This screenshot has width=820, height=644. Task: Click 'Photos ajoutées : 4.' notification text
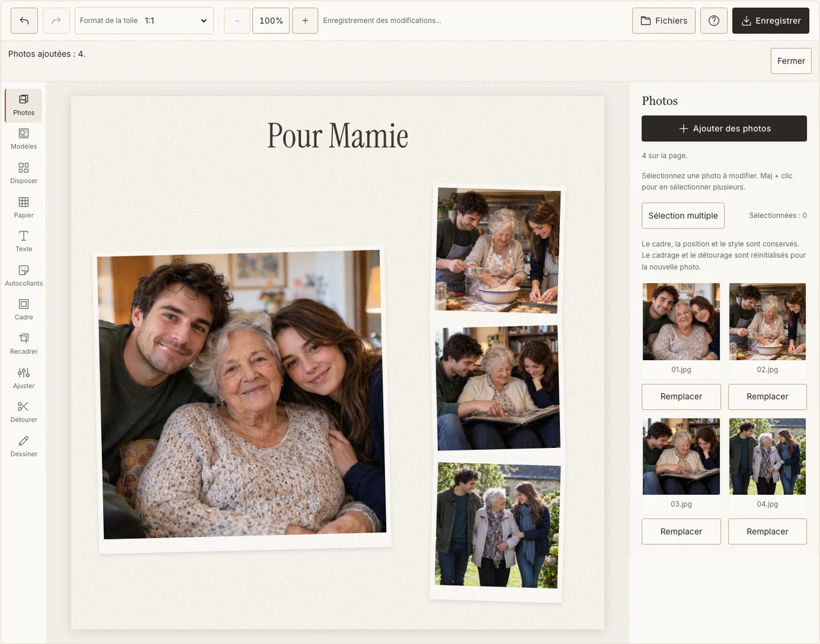click(47, 54)
